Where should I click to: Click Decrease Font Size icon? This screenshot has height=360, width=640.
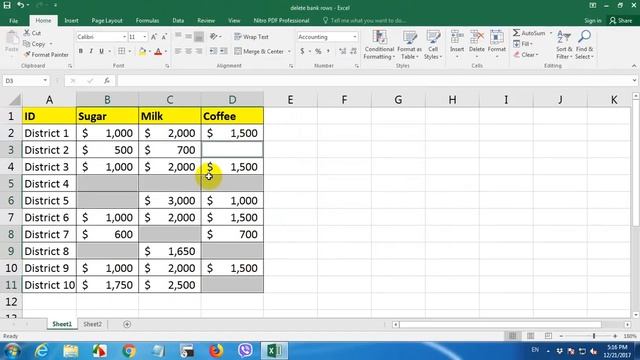coord(164,37)
